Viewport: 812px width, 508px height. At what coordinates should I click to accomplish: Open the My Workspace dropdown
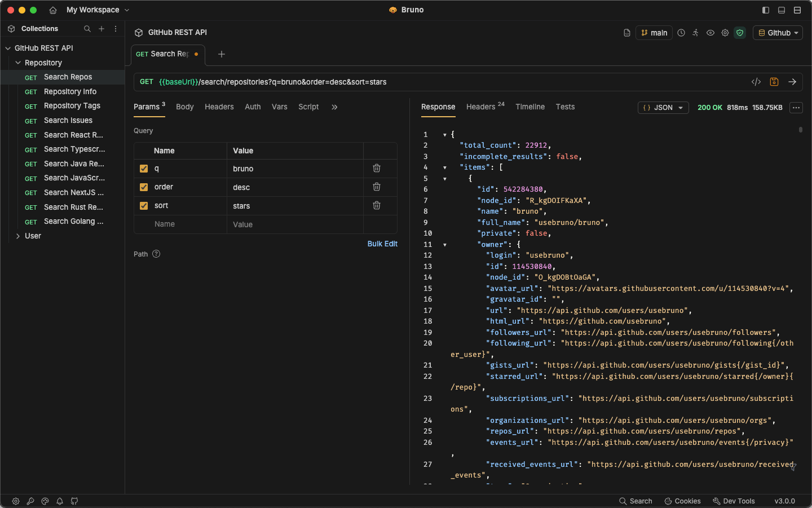(x=98, y=10)
